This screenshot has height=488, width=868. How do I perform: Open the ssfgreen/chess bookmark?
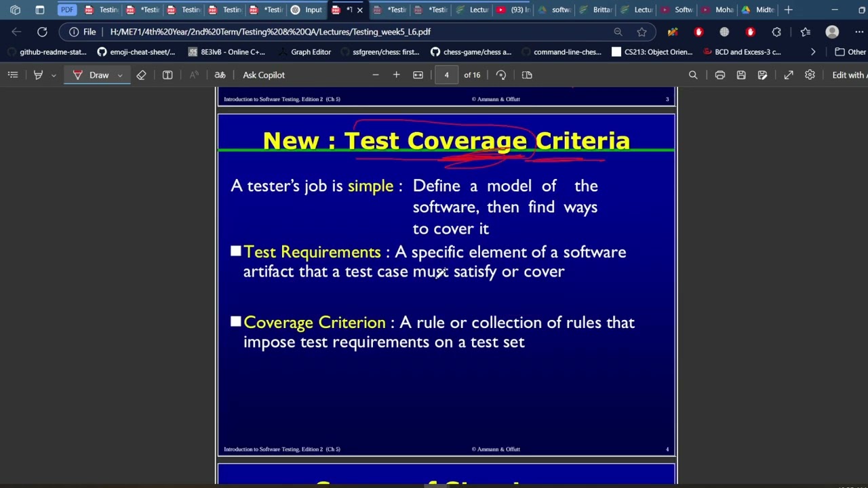(x=380, y=52)
